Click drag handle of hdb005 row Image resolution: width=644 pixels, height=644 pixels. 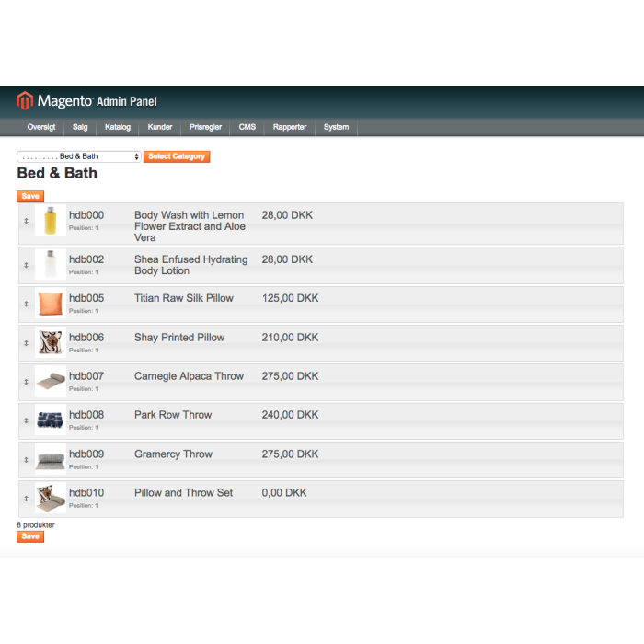click(26, 304)
